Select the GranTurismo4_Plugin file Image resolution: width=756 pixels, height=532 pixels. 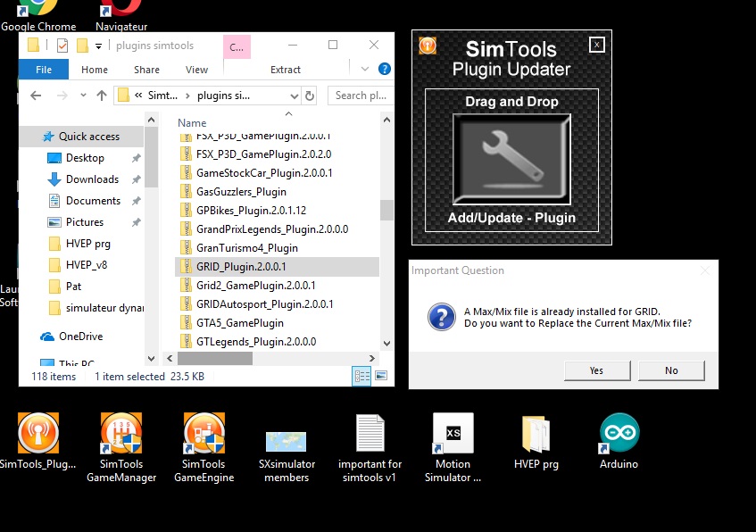pos(247,248)
